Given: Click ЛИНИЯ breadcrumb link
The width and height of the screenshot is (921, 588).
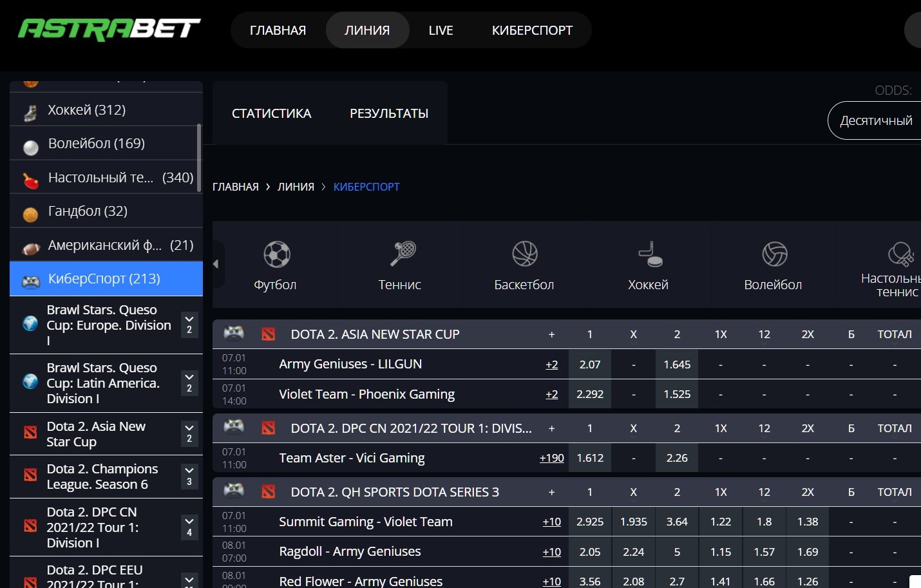Looking at the screenshot, I should point(296,187).
